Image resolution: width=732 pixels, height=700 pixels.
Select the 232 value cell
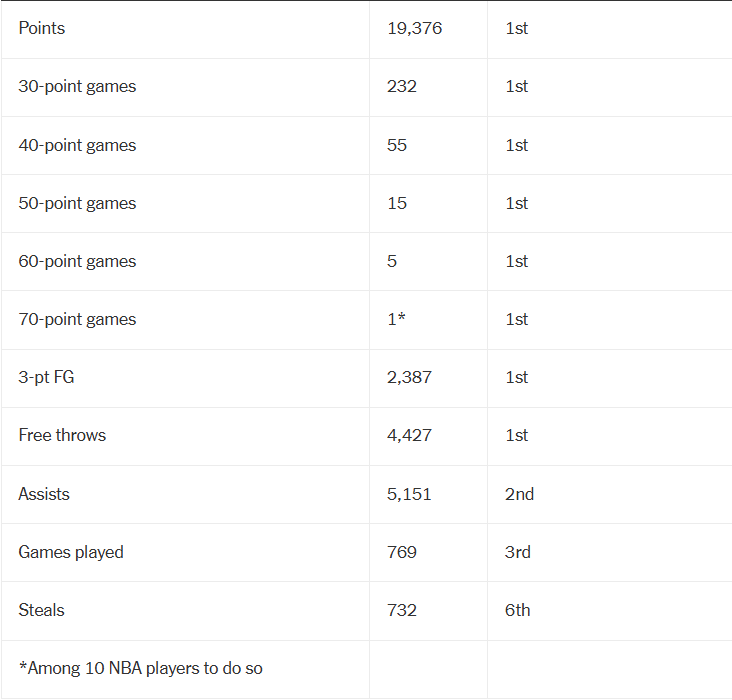(x=402, y=86)
